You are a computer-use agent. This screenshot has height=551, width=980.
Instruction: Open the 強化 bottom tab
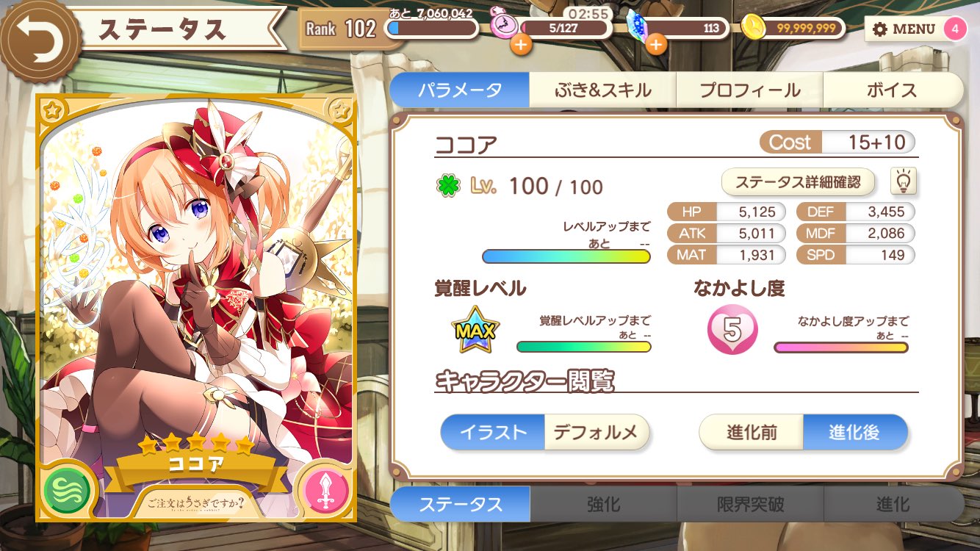(x=603, y=505)
